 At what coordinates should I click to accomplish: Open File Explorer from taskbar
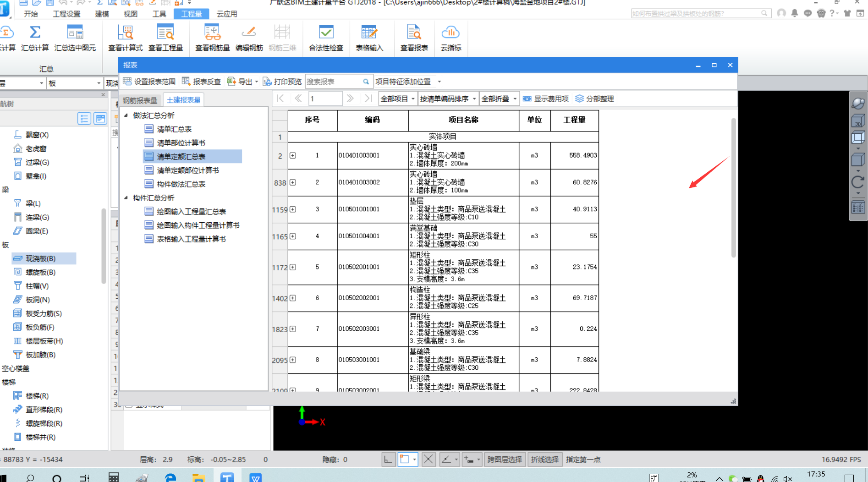[x=198, y=478]
